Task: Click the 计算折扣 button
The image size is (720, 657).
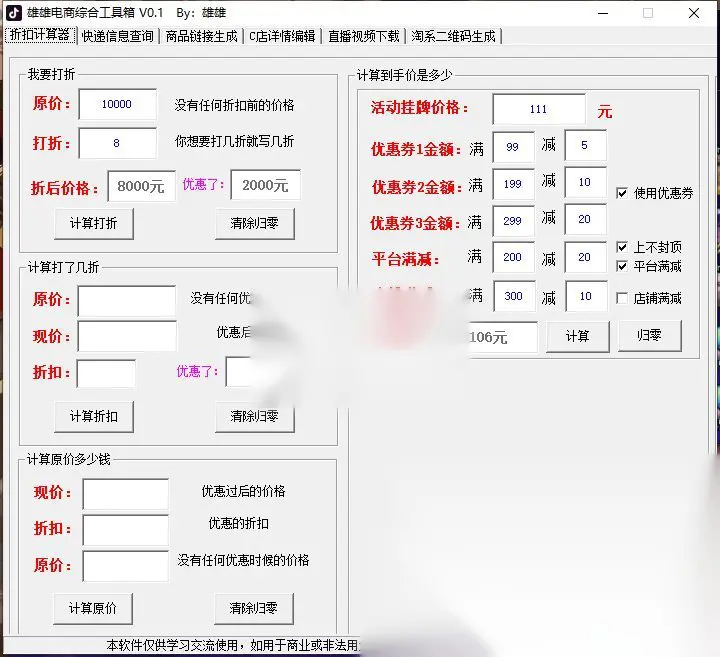Action: (x=94, y=416)
